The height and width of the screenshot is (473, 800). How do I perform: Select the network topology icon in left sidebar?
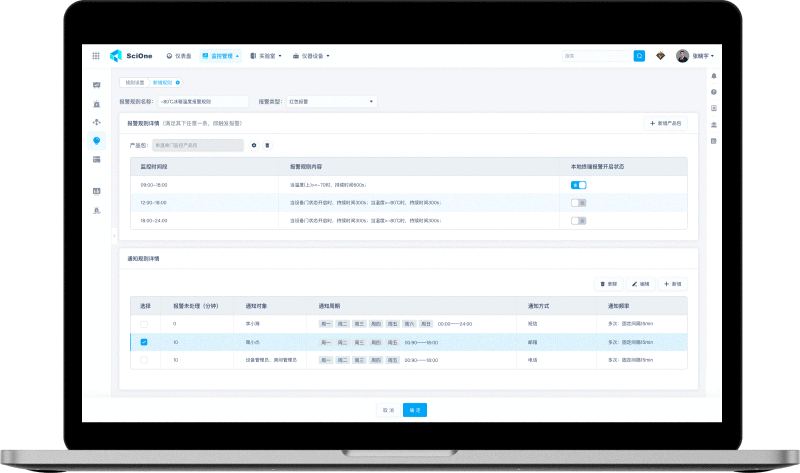[96, 122]
